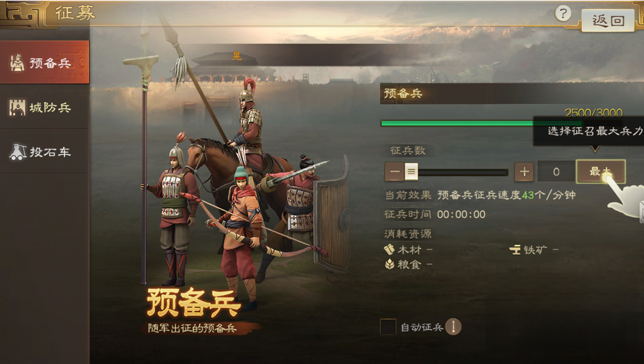Enable the 自动征兵 checkbox
This screenshot has height=364, width=644.
(x=388, y=327)
